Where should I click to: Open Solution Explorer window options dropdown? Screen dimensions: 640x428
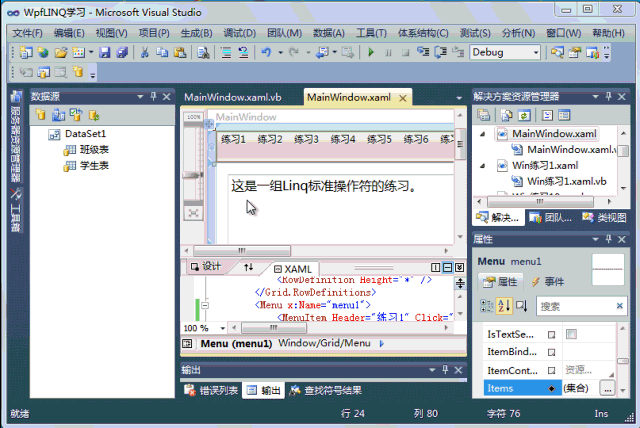pyautogui.click(x=596, y=96)
